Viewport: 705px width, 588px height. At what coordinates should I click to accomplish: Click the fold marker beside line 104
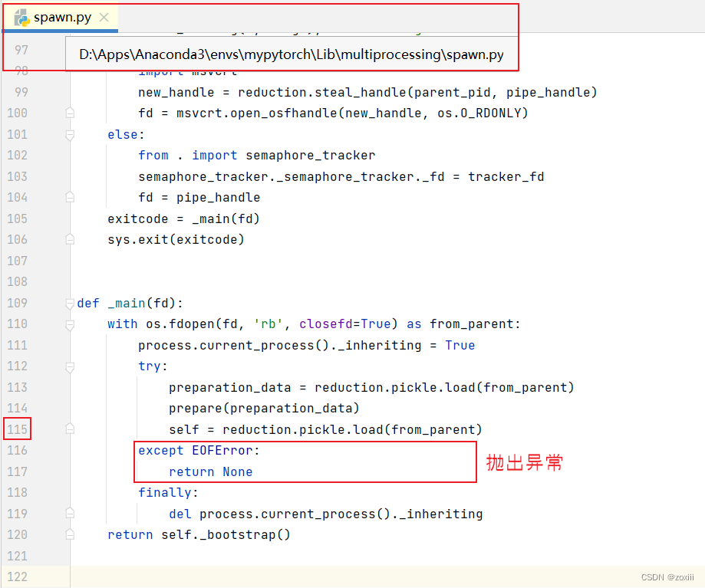[x=68, y=197]
